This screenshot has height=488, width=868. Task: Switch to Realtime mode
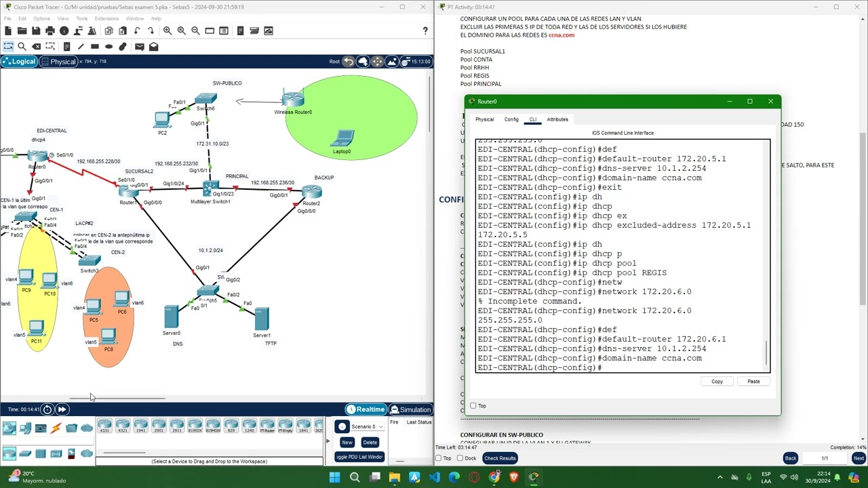click(366, 409)
